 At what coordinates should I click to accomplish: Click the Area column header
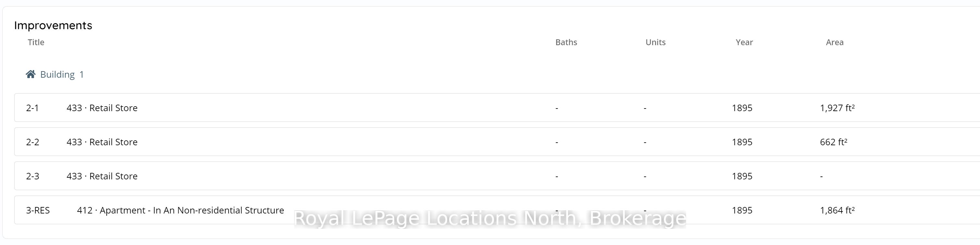pyautogui.click(x=835, y=42)
